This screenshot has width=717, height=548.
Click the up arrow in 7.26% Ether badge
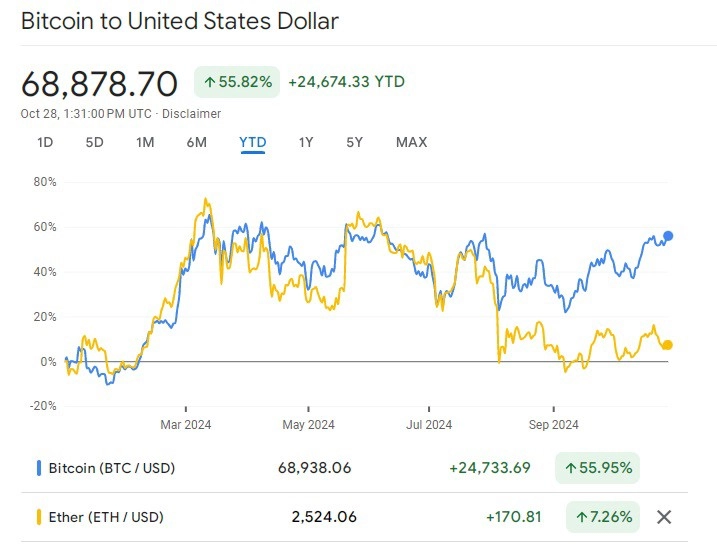point(581,517)
